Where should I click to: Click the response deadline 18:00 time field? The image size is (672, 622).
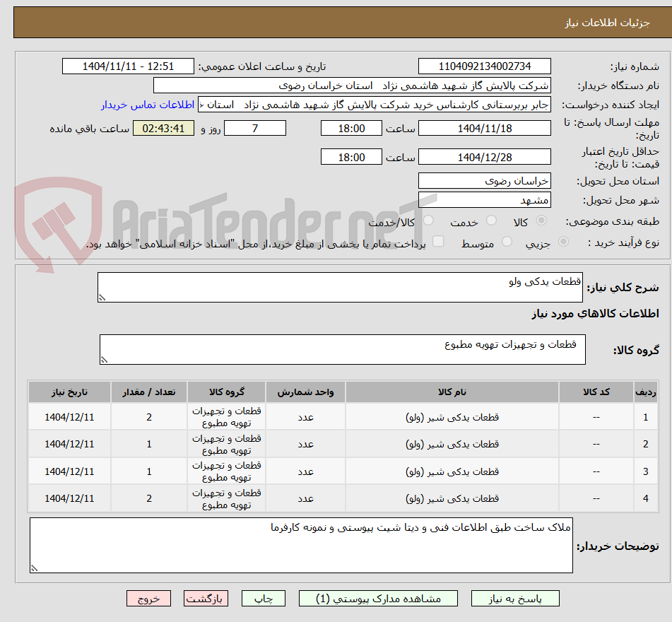click(x=351, y=128)
